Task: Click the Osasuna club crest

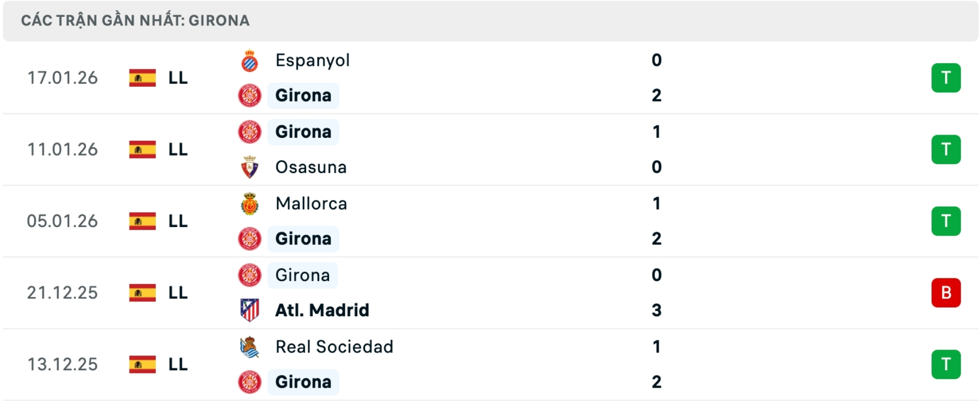Action: pyautogui.click(x=250, y=167)
